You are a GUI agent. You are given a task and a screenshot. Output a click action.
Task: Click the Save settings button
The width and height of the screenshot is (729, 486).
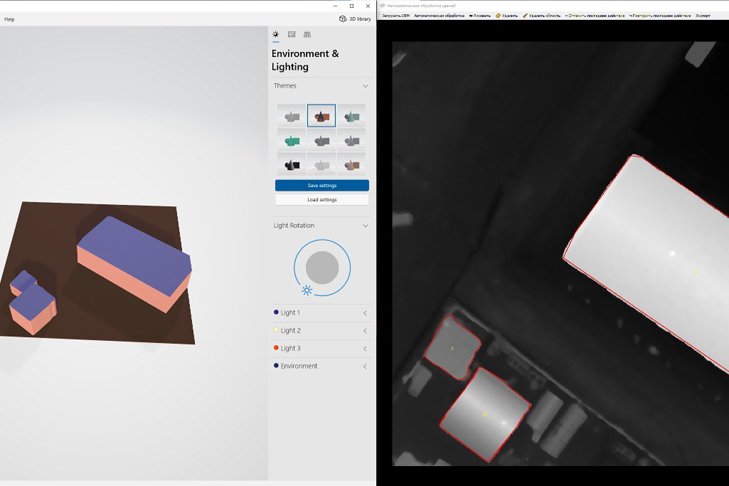tap(322, 185)
